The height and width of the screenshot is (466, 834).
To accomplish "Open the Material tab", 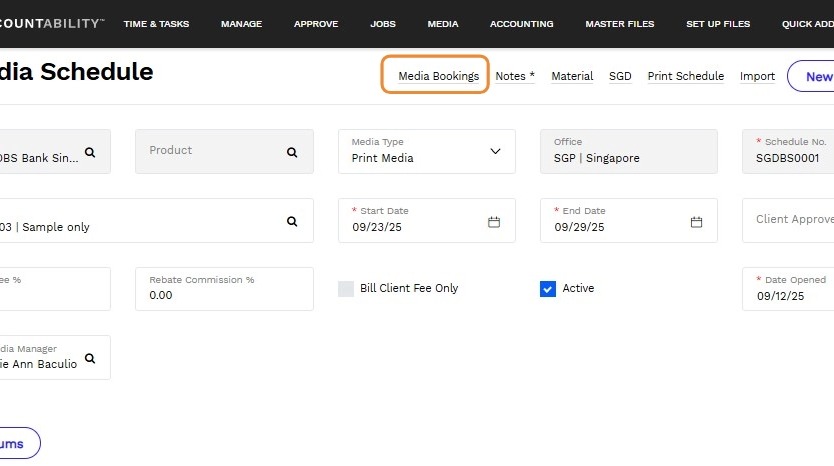I will click(572, 76).
